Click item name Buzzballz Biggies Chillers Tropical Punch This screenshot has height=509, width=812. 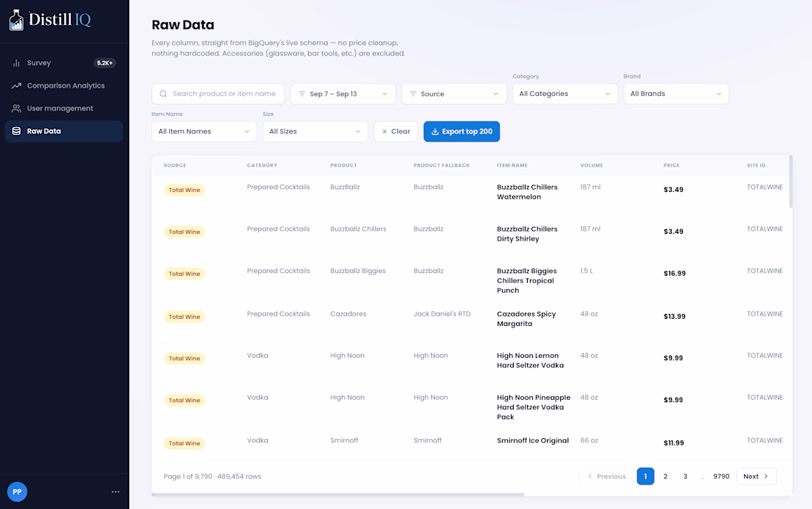[526, 281]
